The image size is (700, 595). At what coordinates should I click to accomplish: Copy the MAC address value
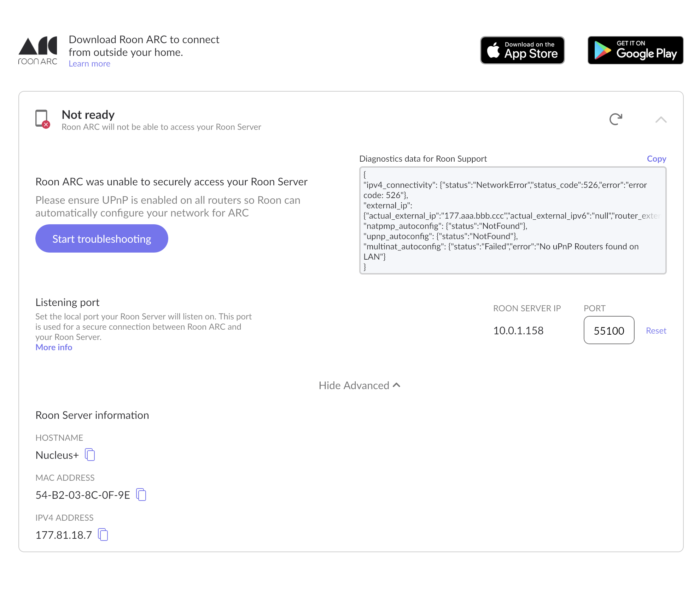click(141, 495)
